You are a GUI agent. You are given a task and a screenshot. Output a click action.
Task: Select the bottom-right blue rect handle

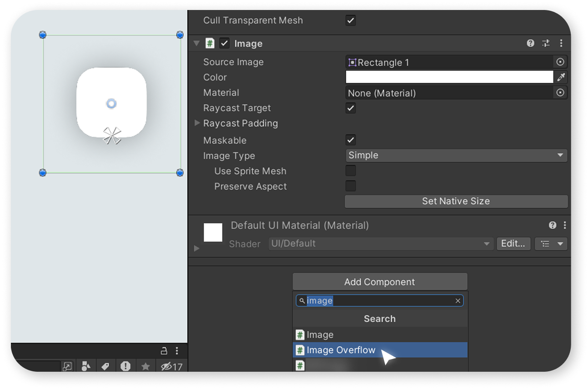pos(180,173)
